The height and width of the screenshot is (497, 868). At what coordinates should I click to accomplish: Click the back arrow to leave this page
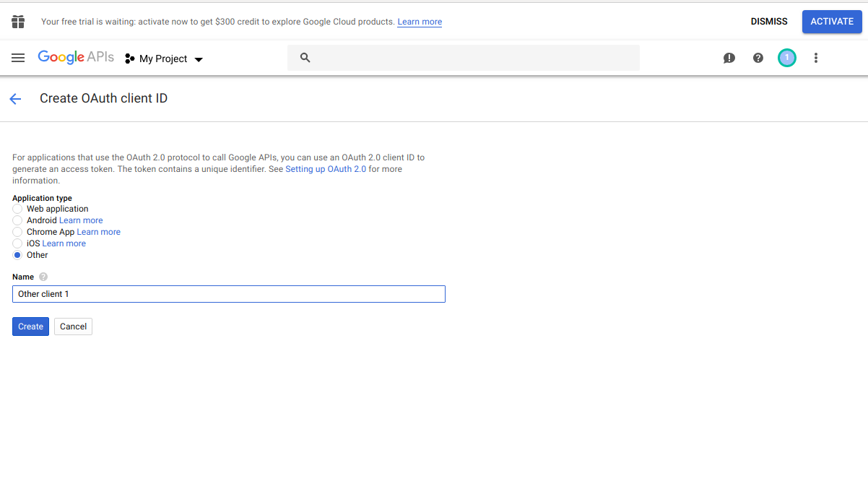pos(15,98)
